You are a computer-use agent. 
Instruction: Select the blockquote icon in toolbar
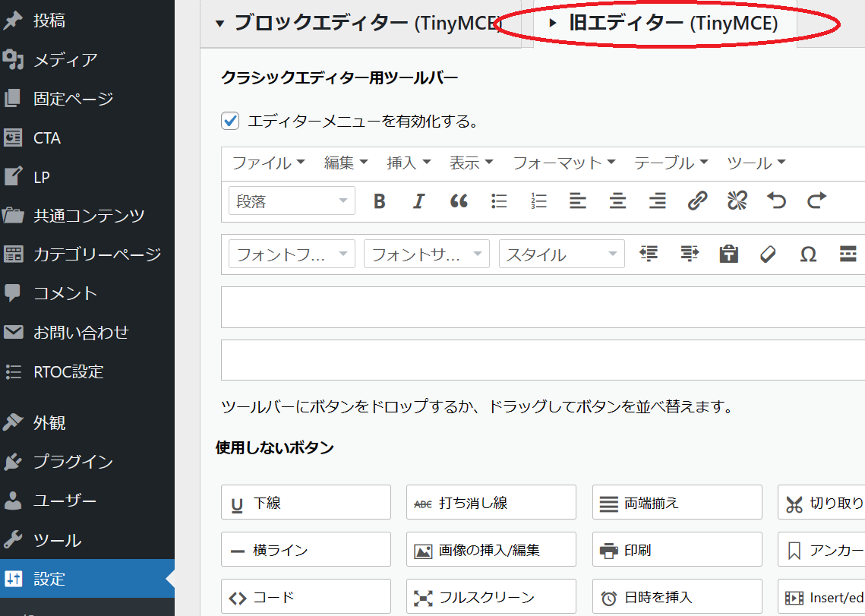click(459, 201)
